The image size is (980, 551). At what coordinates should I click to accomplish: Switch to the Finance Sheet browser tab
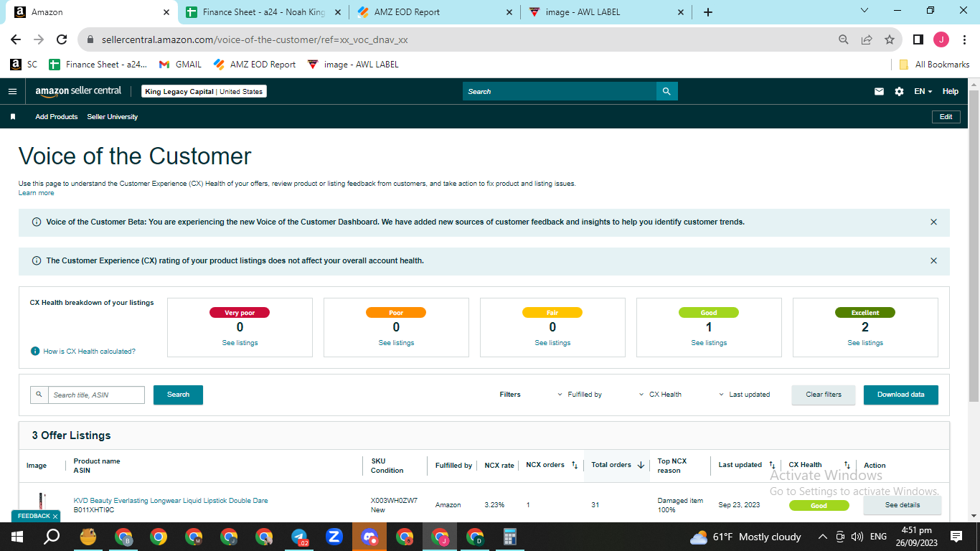(x=263, y=12)
